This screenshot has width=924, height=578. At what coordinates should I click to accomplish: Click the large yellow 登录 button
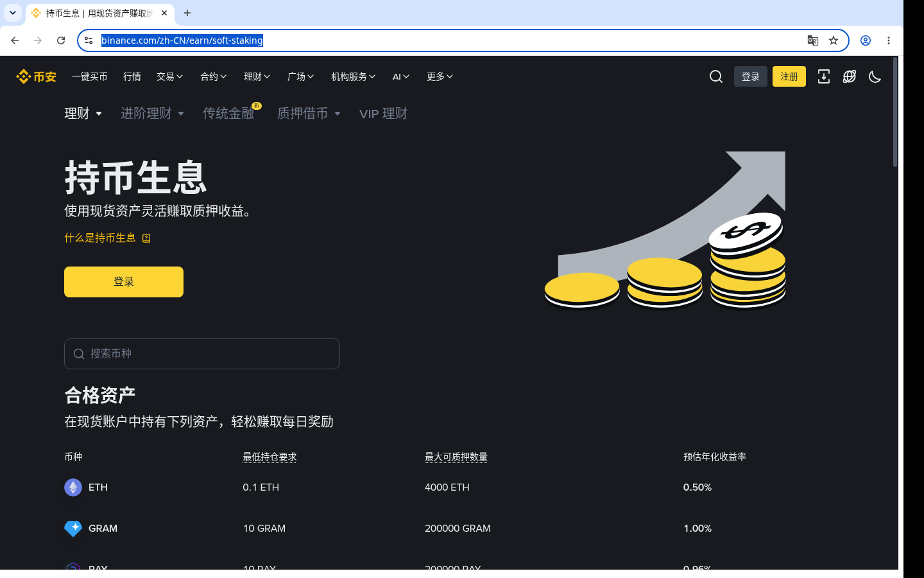coord(124,282)
